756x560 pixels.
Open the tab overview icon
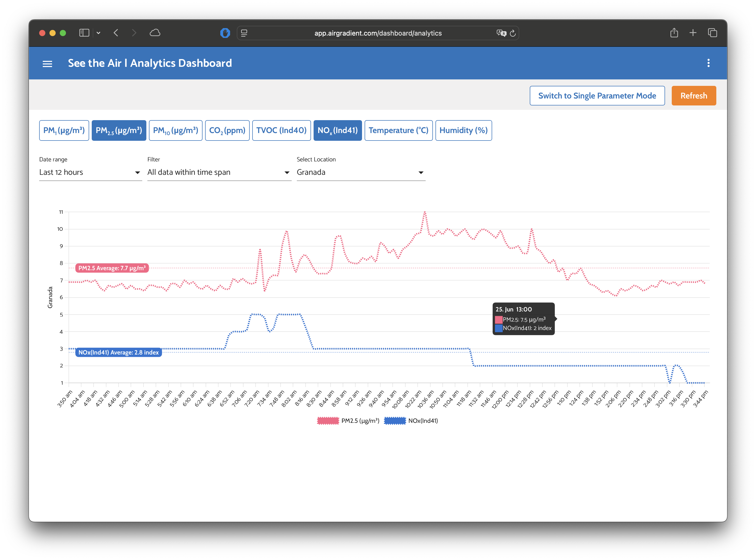pyautogui.click(x=712, y=33)
